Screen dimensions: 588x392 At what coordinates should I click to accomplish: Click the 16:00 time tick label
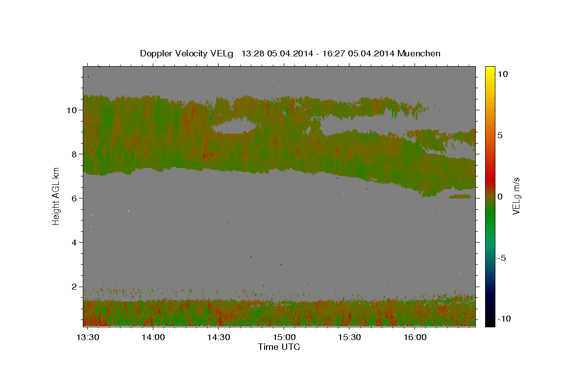point(415,338)
